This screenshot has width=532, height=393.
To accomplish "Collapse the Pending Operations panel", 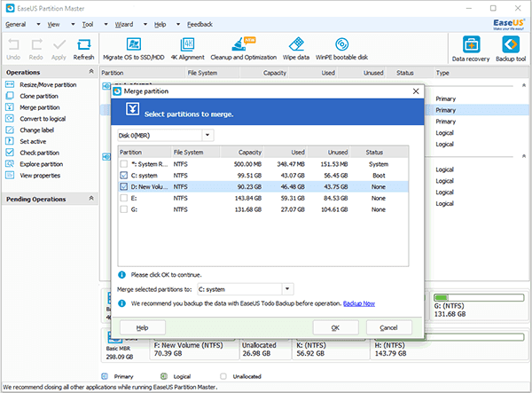I will pyautogui.click(x=91, y=198).
